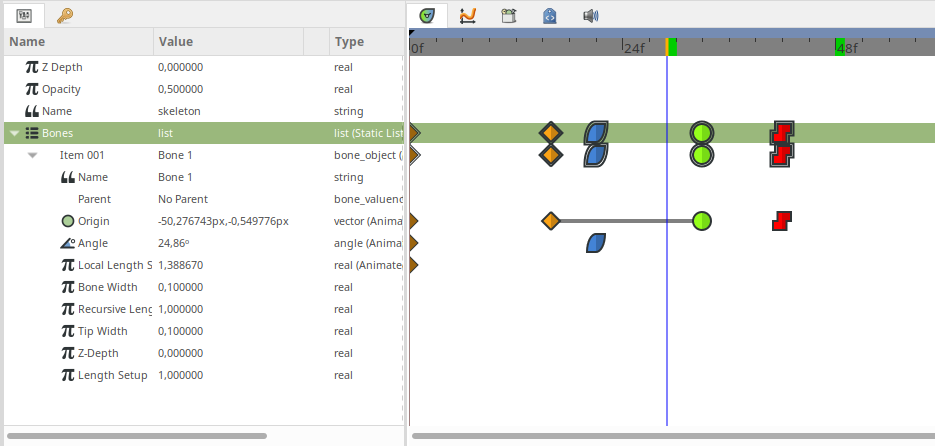Select the orange diamond waypoint on Origin row

point(551,221)
